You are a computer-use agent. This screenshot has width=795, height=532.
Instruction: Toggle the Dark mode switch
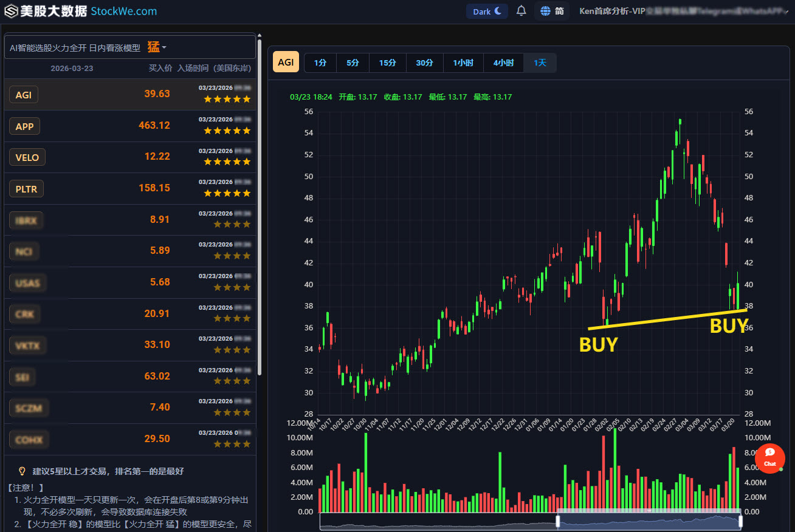coord(487,11)
